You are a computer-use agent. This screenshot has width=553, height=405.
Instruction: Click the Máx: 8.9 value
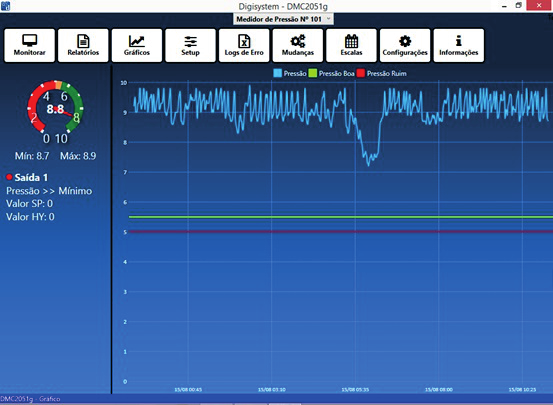[x=78, y=156]
